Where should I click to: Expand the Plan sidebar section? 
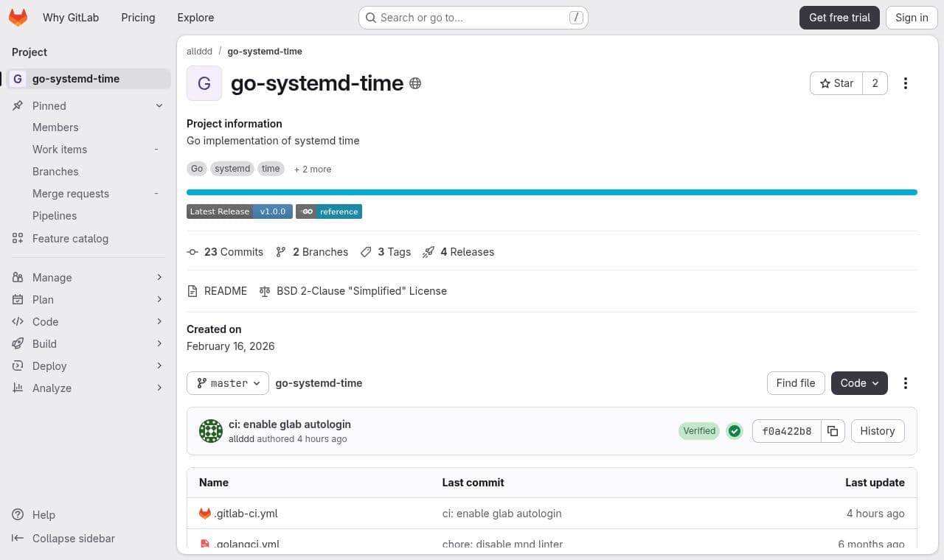[x=88, y=300]
